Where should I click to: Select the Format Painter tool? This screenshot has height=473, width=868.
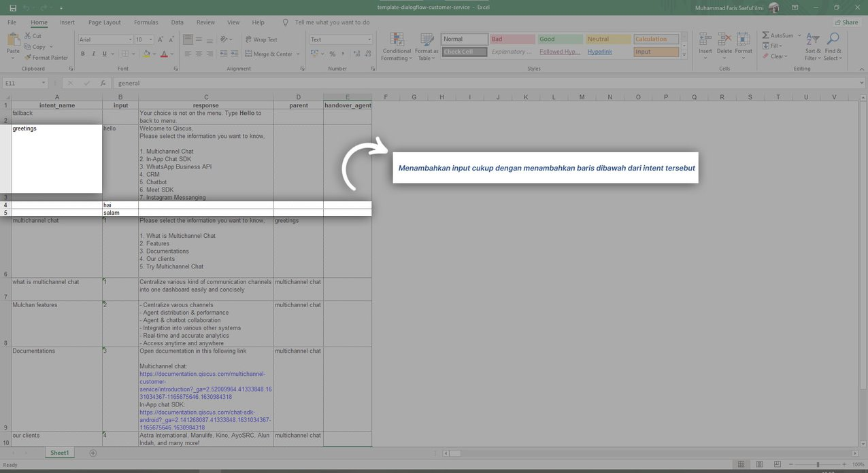pos(47,57)
